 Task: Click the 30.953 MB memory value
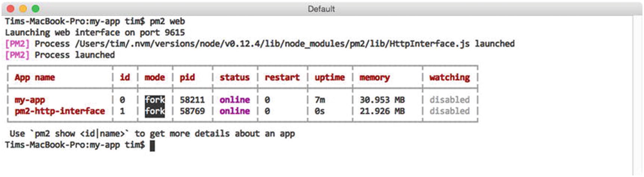pos(382,100)
